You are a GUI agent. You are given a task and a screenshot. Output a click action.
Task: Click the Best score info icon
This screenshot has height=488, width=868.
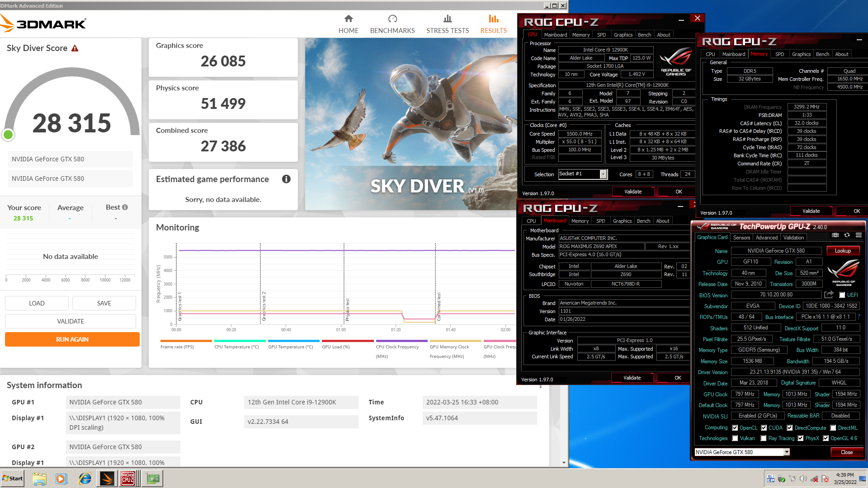125,207
